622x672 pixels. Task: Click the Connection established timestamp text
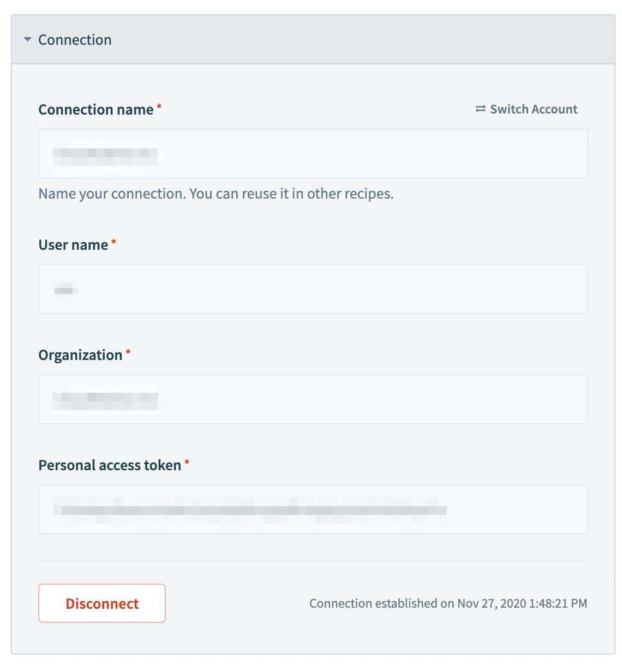[448, 603]
